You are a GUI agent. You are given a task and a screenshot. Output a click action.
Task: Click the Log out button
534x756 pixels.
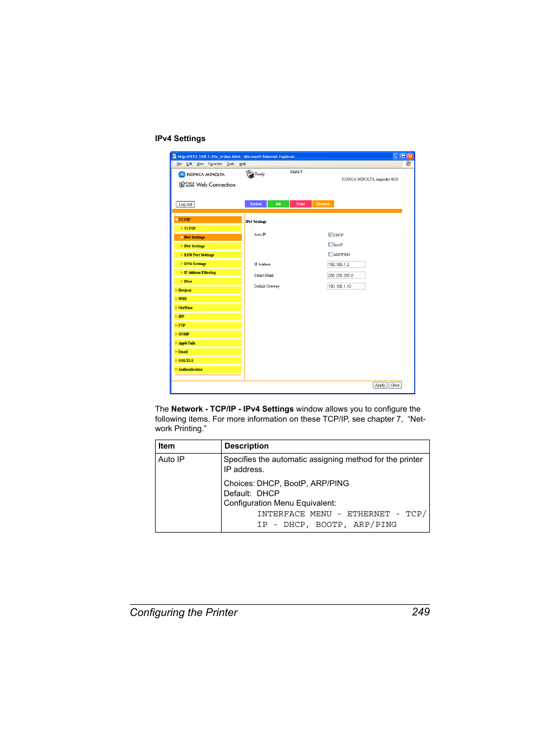pyautogui.click(x=185, y=204)
